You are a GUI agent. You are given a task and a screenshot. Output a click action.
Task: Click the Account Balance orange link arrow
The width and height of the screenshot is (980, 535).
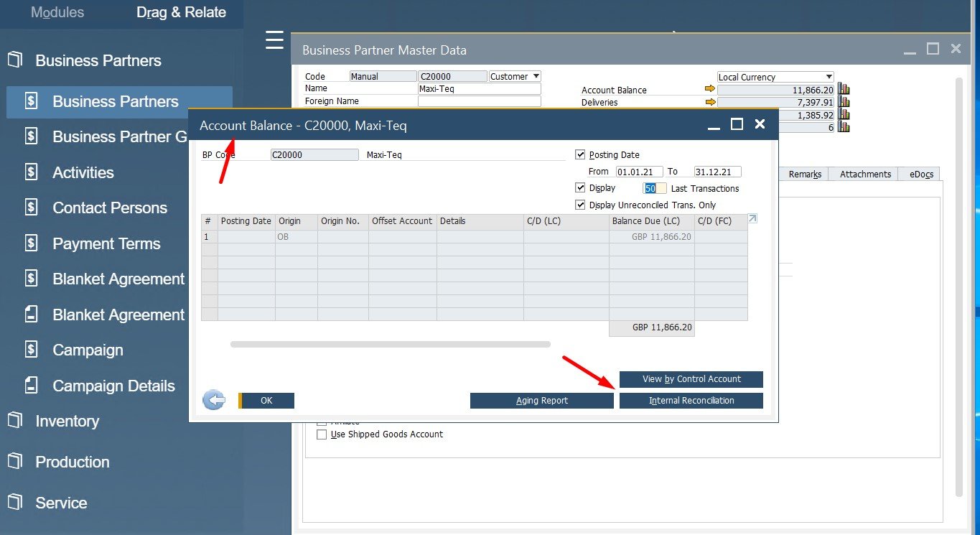710,89
